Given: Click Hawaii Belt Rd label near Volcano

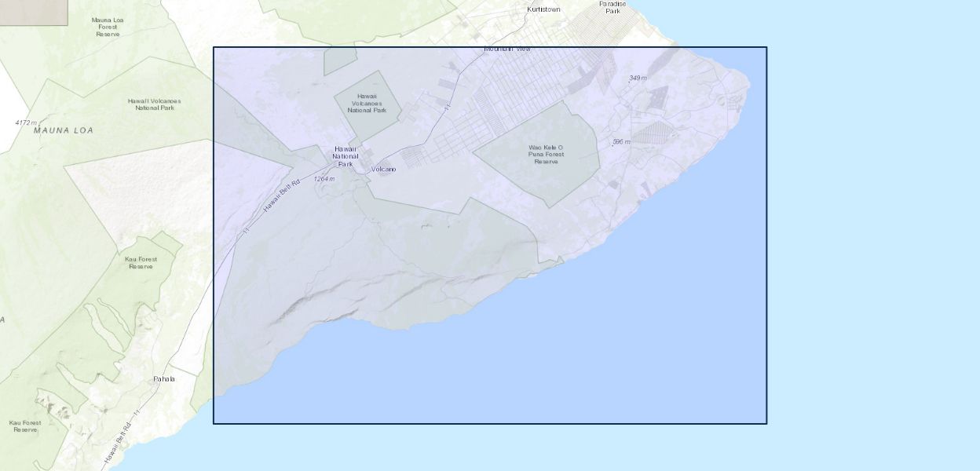Looking at the screenshot, I should [x=281, y=195].
